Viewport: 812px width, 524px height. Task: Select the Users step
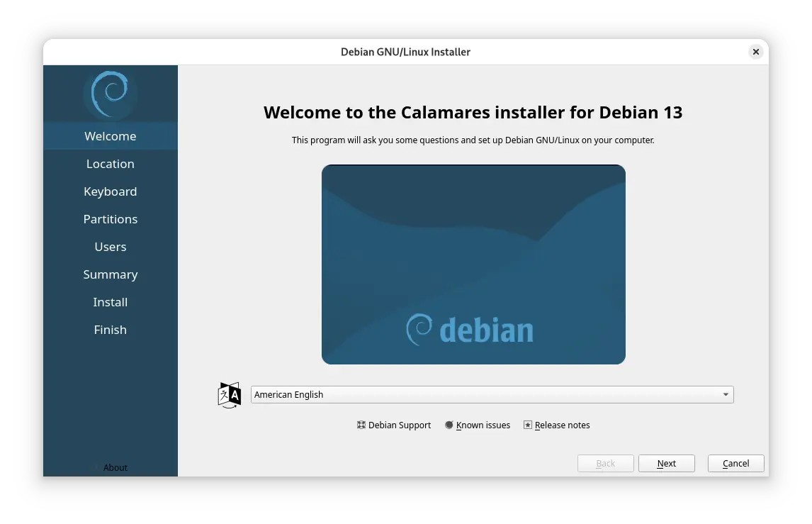(111, 247)
